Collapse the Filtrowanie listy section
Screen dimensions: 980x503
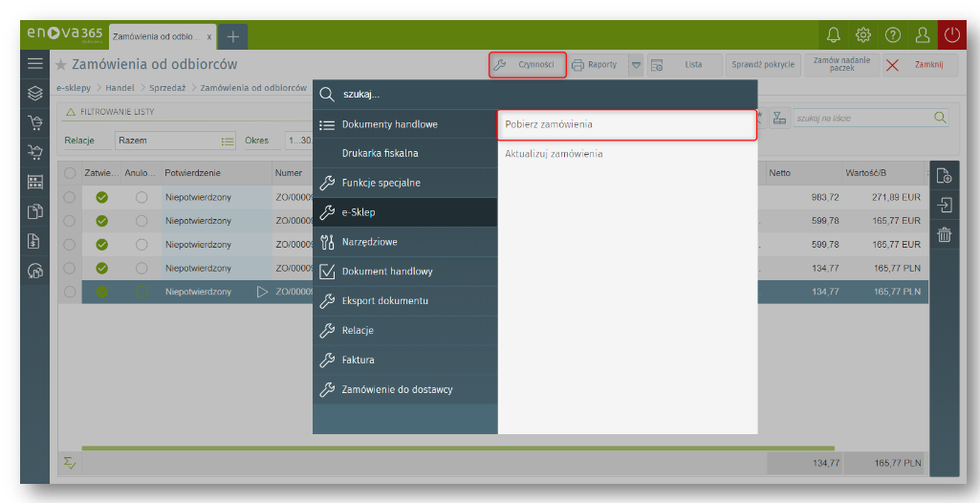71,112
